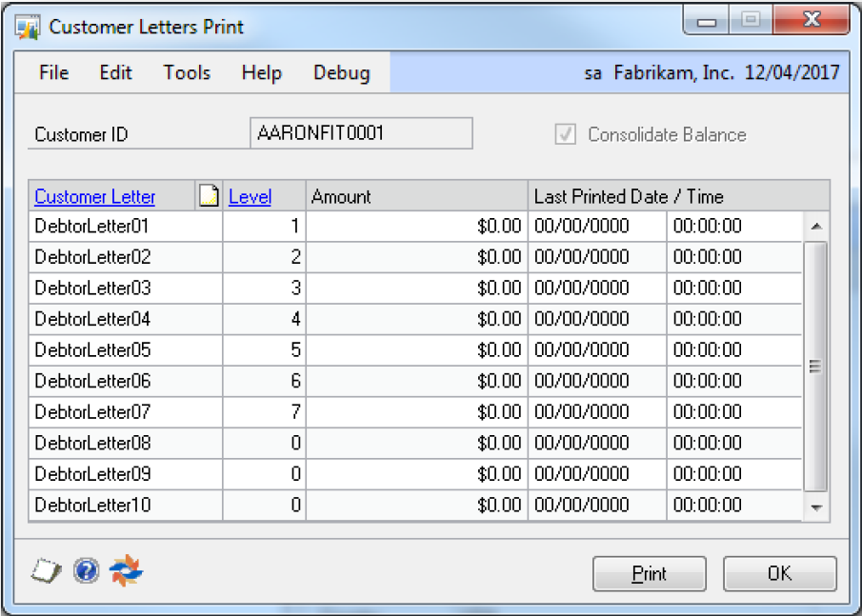The width and height of the screenshot is (862, 616).
Task: Click the Level column header link
Action: (x=250, y=197)
